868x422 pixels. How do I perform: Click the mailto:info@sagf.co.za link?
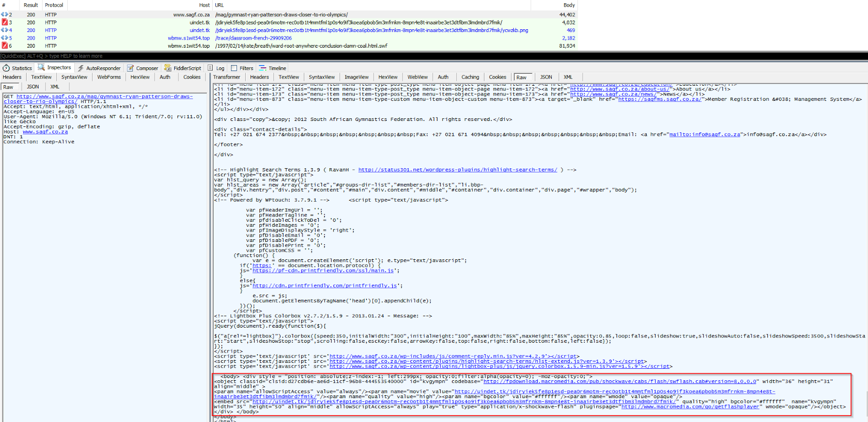[704, 135]
